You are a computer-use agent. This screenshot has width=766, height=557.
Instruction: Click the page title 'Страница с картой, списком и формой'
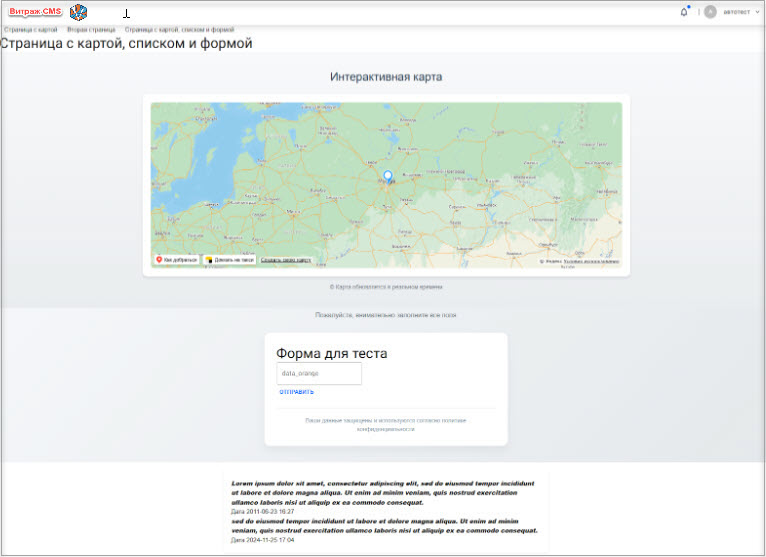click(127, 43)
